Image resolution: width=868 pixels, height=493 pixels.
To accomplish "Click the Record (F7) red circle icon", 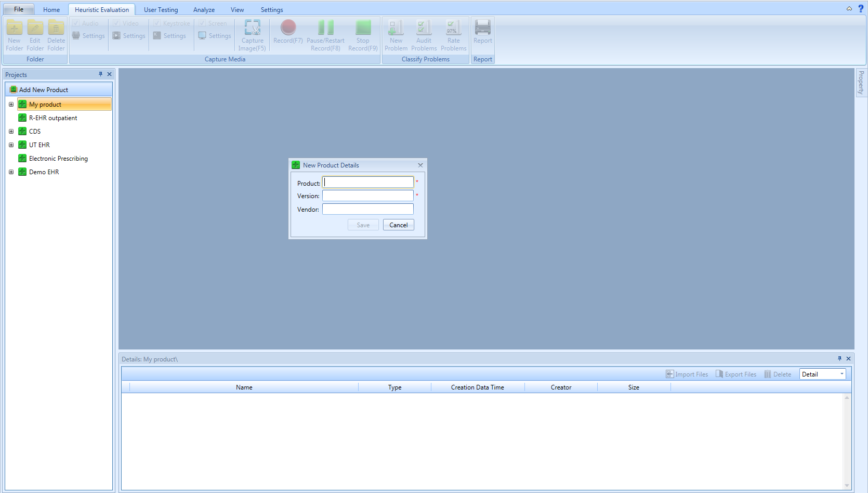I will click(x=288, y=28).
